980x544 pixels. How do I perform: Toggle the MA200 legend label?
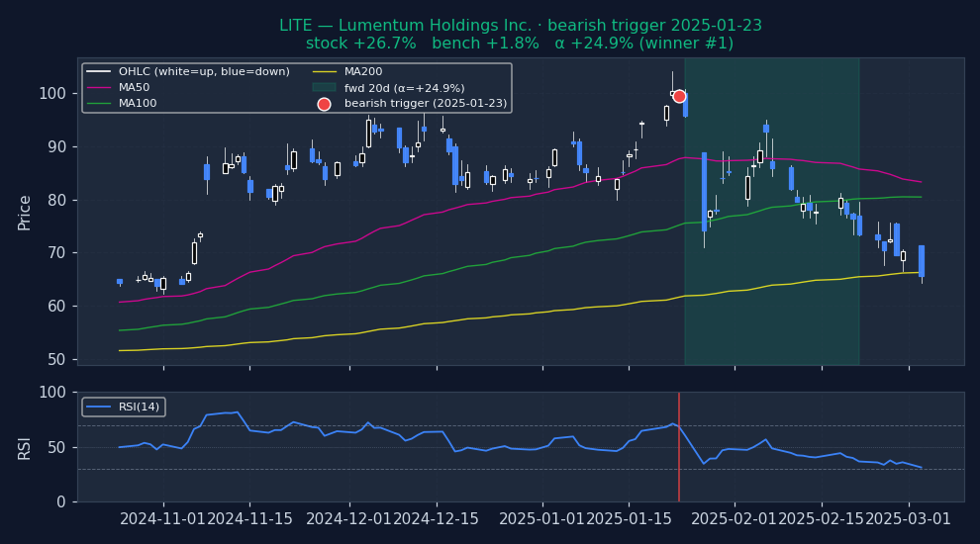click(x=363, y=72)
